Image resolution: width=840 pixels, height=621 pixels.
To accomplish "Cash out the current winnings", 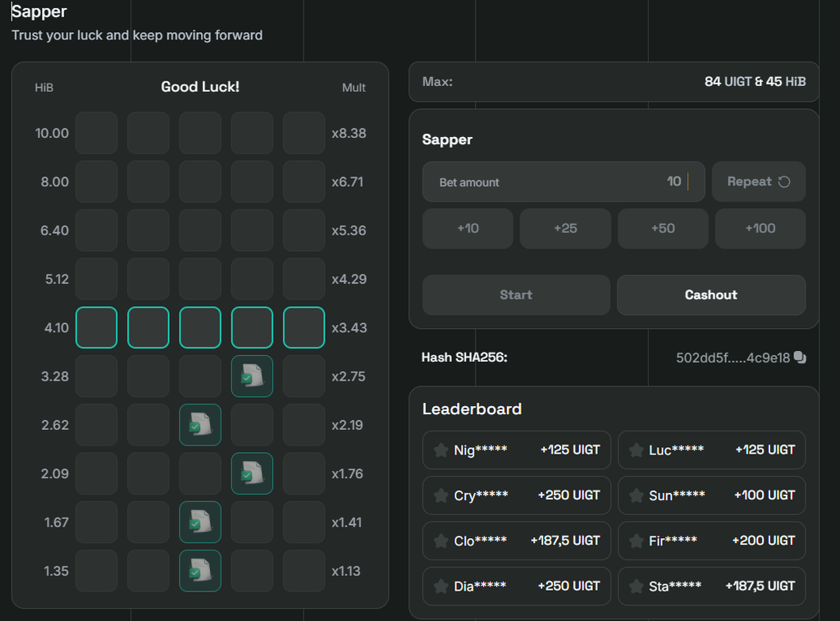I will [x=711, y=295].
